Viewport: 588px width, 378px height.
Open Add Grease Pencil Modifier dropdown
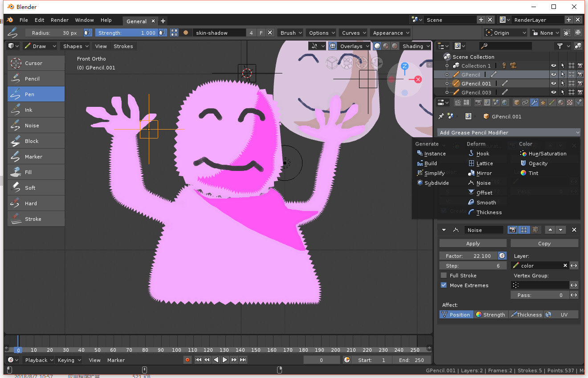tap(509, 132)
